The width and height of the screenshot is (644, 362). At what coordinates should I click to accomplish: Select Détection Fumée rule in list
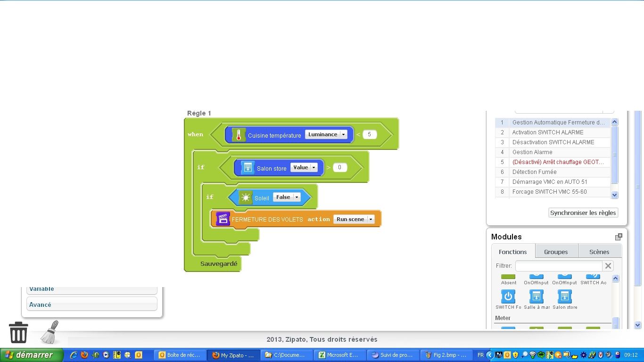point(534,172)
